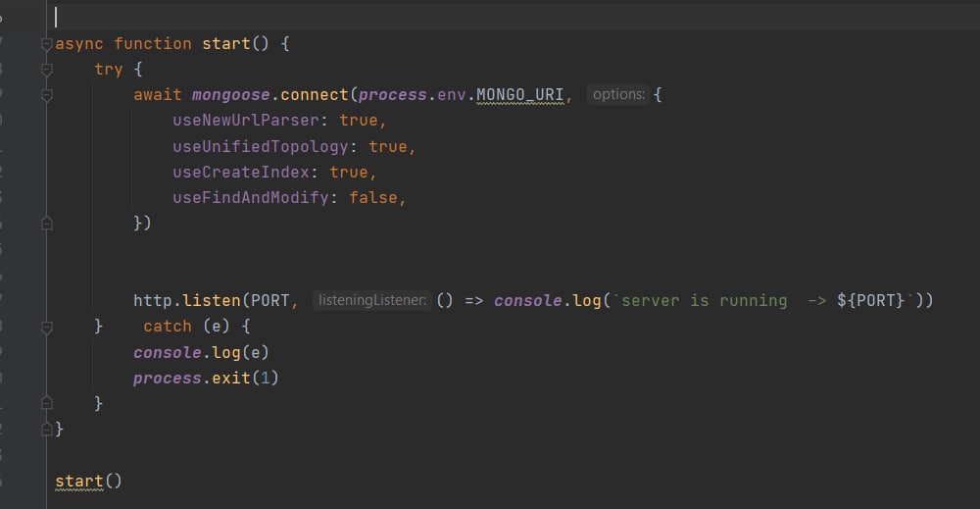Click the MONGO_URI identifier

pos(520,95)
